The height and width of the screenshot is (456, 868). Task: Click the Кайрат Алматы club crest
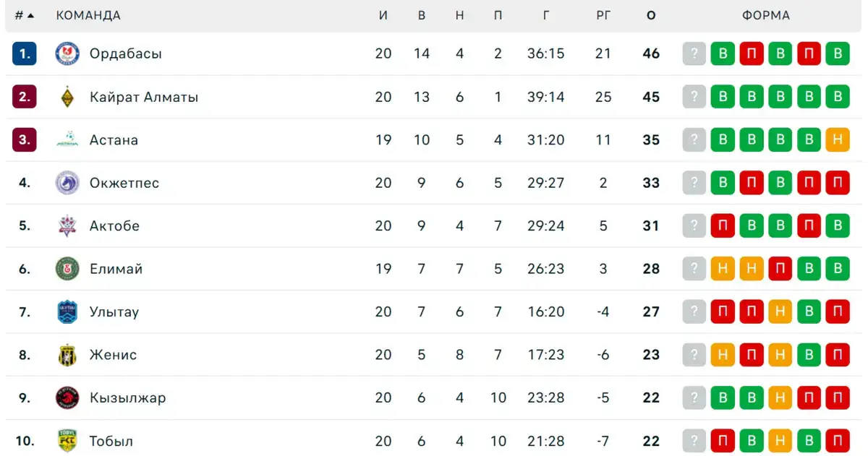click(x=67, y=97)
